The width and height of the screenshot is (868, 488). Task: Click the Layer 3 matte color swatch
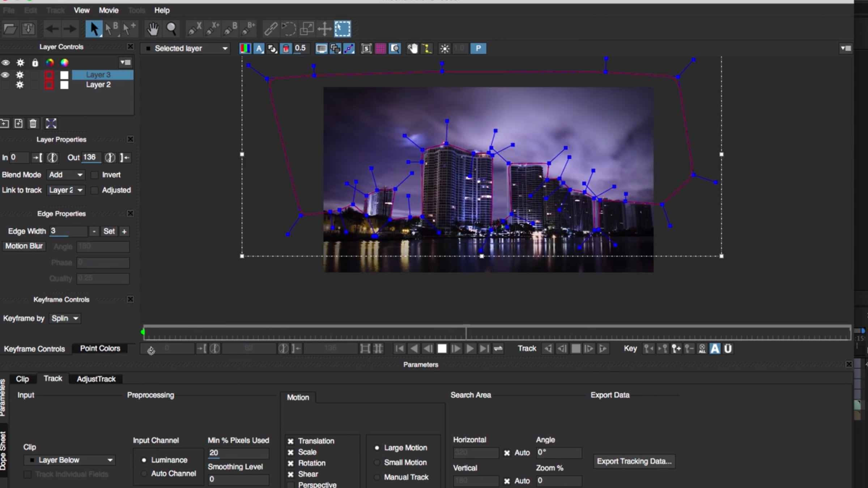[64, 75]
